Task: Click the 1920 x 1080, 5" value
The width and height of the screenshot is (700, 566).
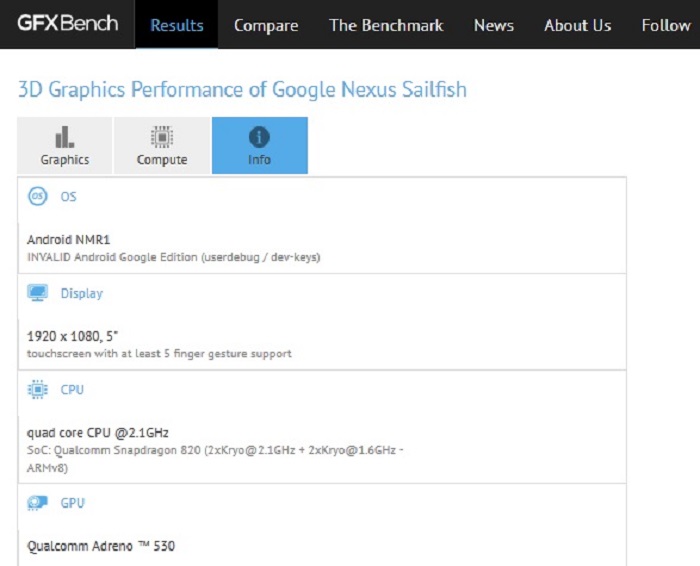Action: coord(72,336)
